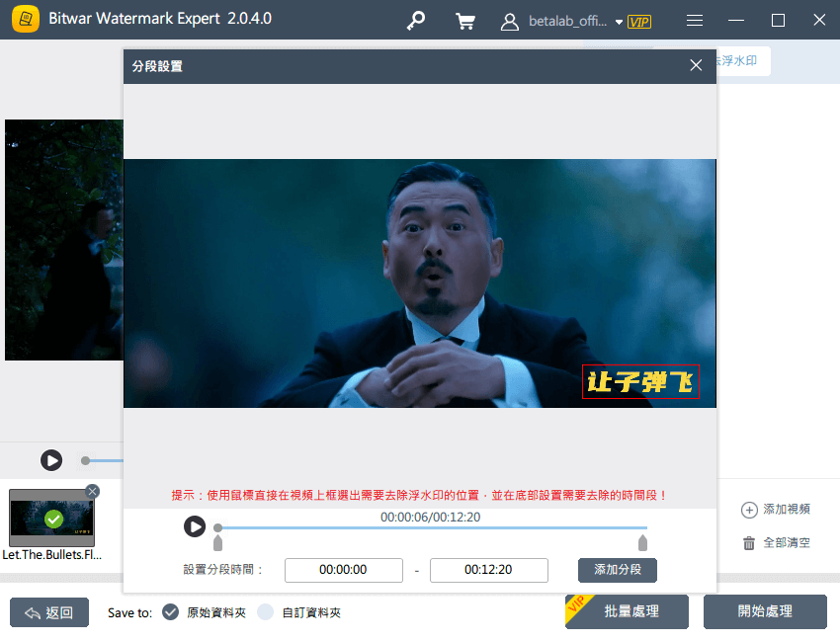The height and width of the screenshot is (642, 840).
Task: Play the video in the main window
Action: tap(51, 460)
